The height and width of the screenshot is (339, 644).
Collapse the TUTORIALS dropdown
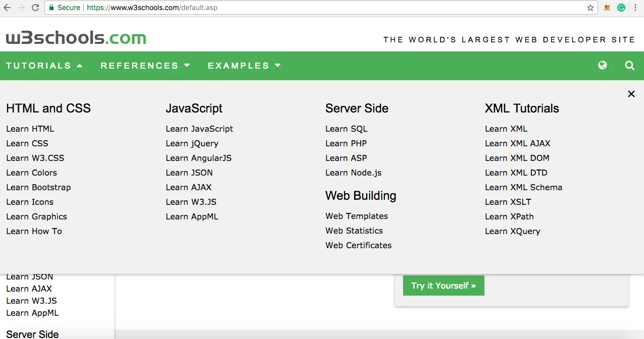(44, 66)
